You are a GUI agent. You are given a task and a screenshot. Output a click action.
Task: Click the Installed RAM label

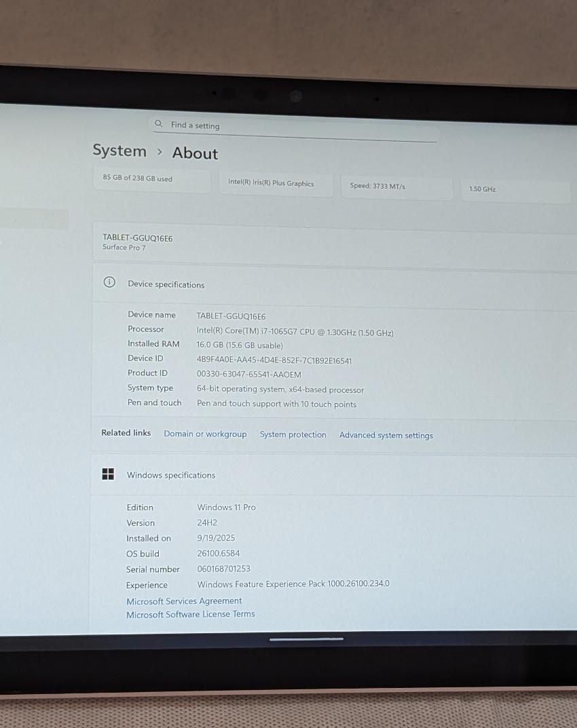point(153,343)
